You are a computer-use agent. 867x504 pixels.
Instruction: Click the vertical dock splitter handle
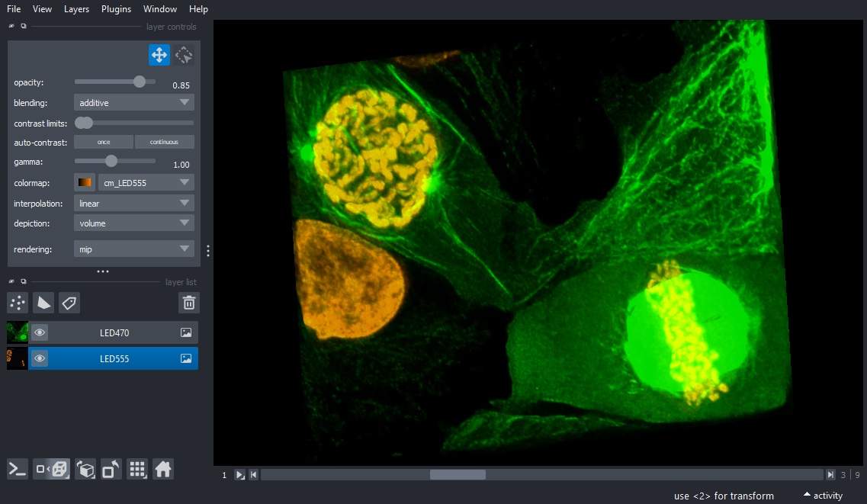pyautogui.click(x=208, y=251)
